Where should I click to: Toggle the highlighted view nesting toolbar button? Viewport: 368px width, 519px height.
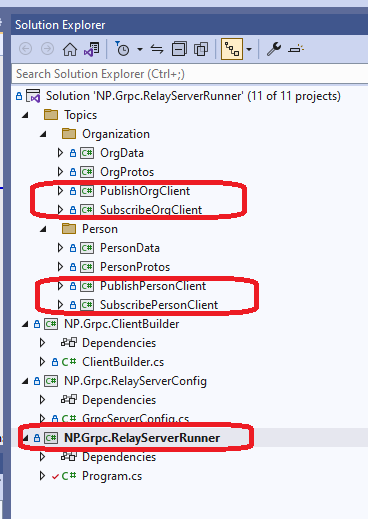[232, 49]
